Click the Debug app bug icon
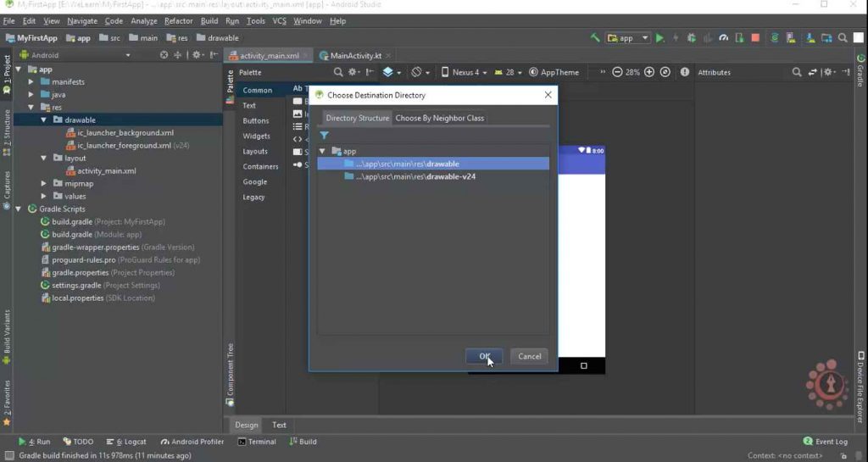 point(692,38)
